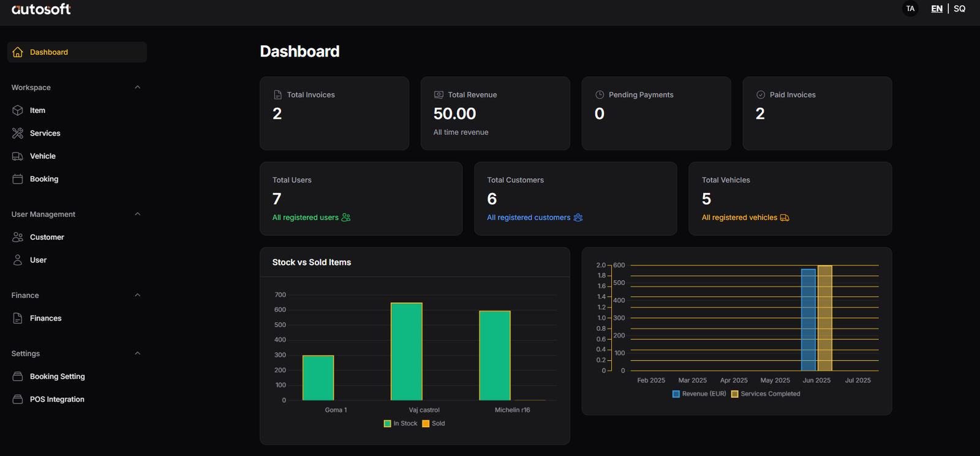The width and height of the screenshot is (980, 456).
Task: Click the Finances document icon
Action: 18,318
